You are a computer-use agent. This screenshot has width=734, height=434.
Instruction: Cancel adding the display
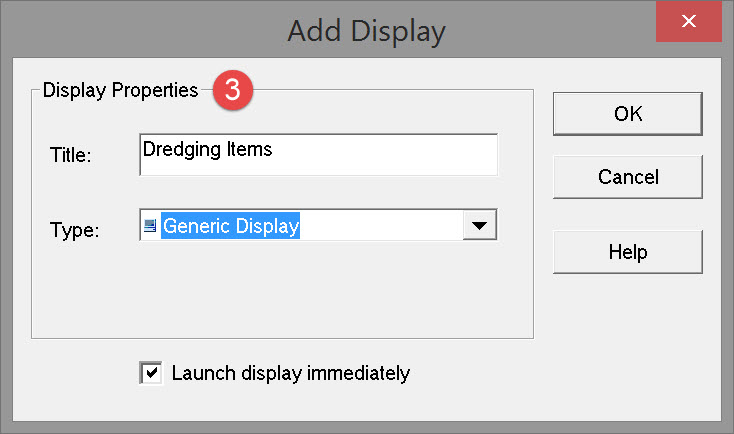628,177
